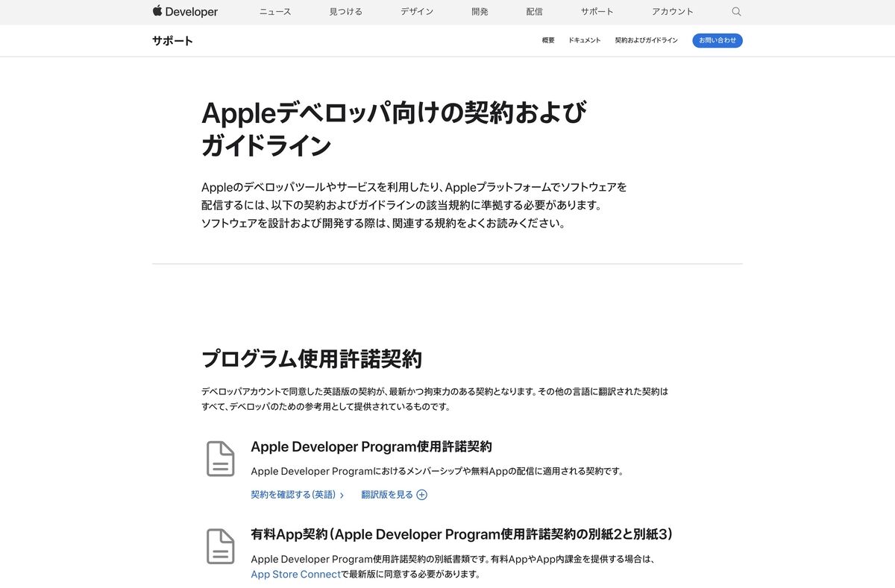The height and width of the screenshot is (588, 895).
Task: Click the Apple Developer logo
Action: (185, 12)
